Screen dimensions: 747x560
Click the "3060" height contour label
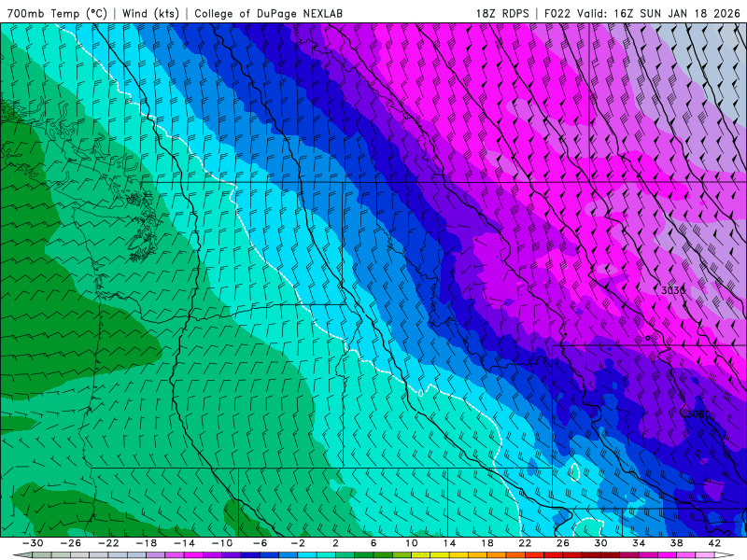pos(698,414)
